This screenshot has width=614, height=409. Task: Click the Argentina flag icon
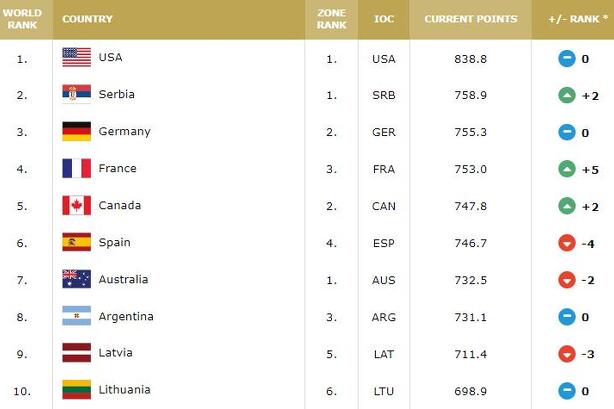pos(76,317)
